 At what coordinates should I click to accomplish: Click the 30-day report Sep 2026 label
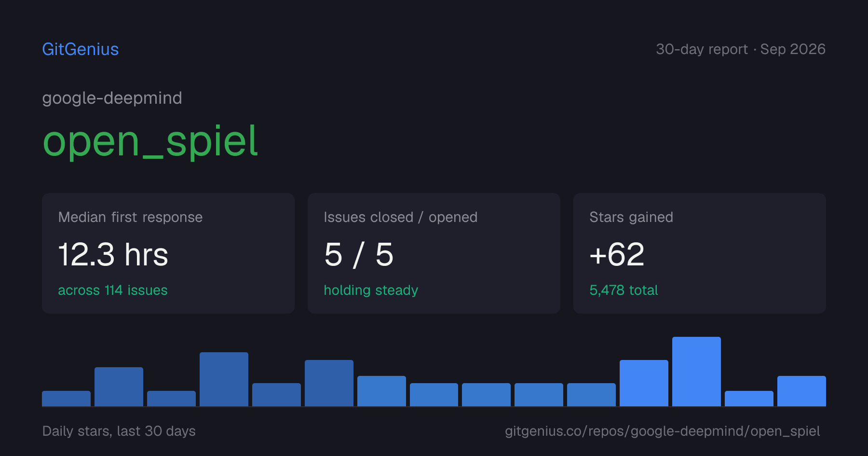[x=741, y=49]
